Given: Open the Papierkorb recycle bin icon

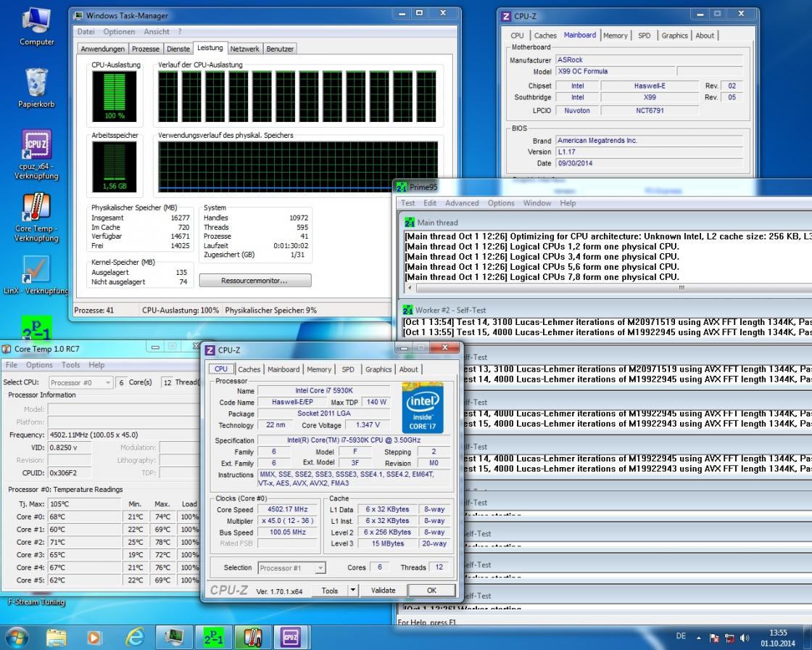Looking at the screenshot, I should point(36,88).
